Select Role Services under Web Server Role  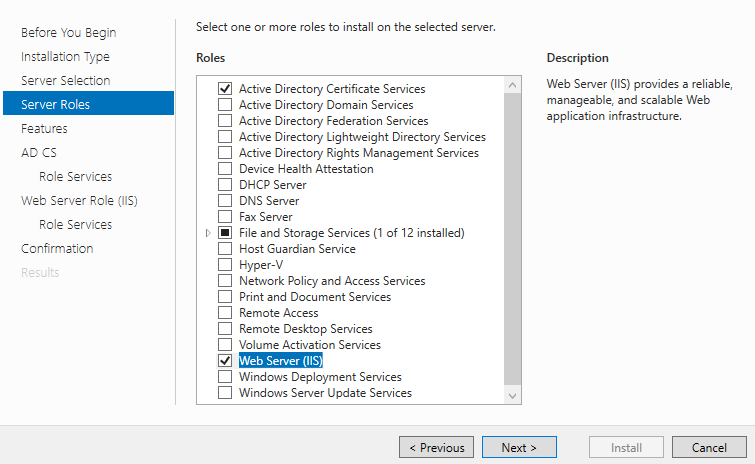coord(76,224)
